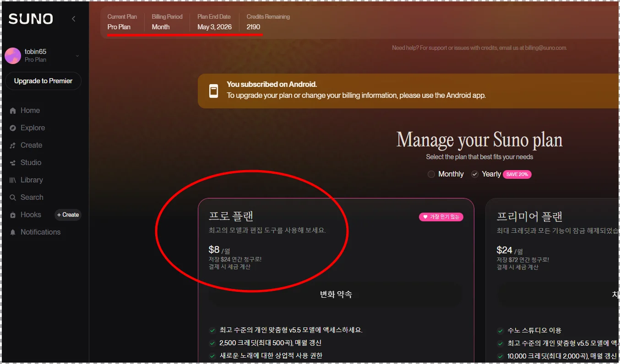
Task: Click the checkmark beside 10,000 크레딧 feature
Action: pos(500,356)
